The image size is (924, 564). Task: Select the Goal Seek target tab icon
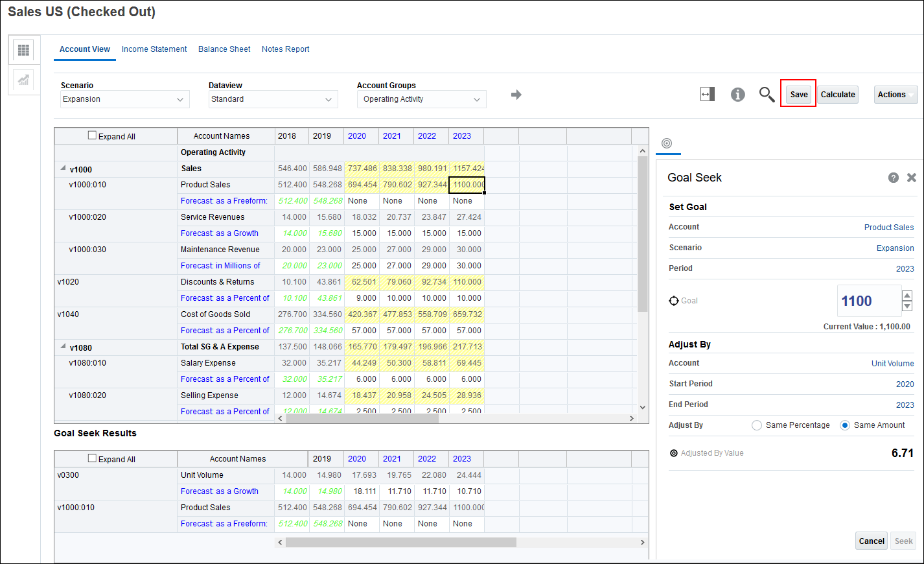coord(667,143)
